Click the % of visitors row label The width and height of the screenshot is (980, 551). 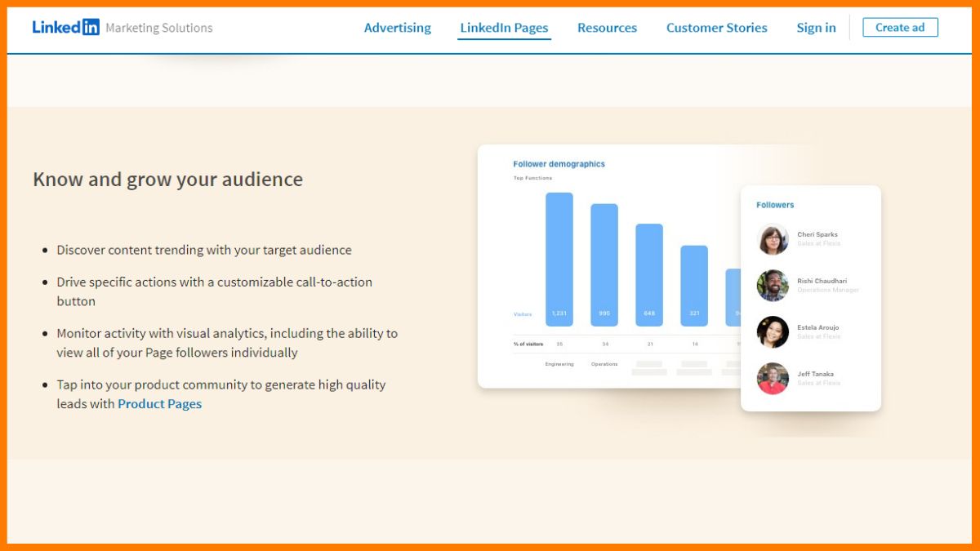(528, 344)
